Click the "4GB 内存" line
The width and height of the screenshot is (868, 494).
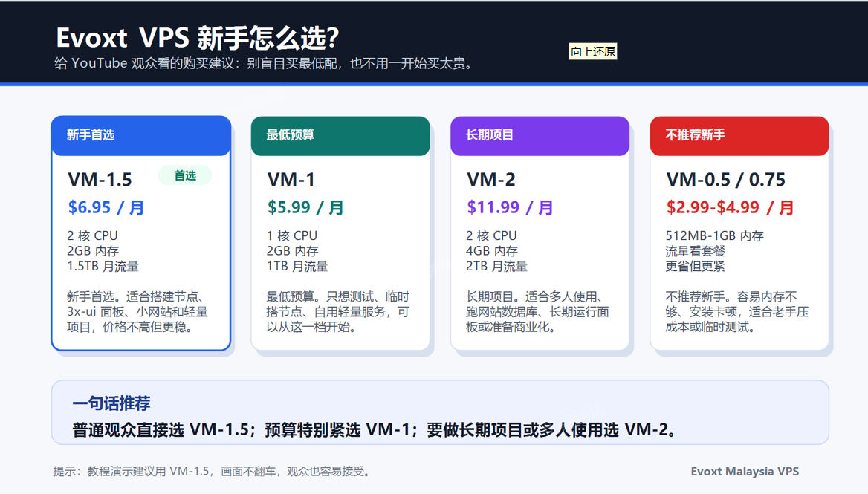(x=491, y=251)
